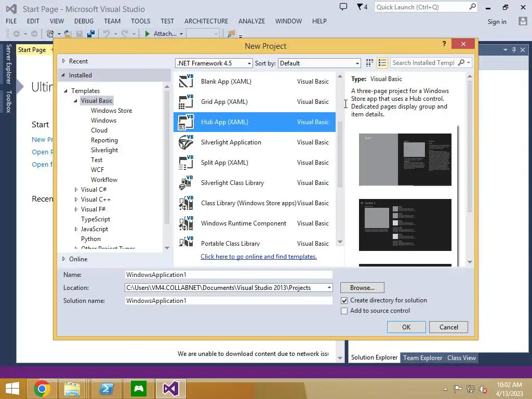Image resolution: width=532 pixels, height=399 pixels.
Task: Click the search magnifier in Search Installed Templates
Action: point(461,62)
